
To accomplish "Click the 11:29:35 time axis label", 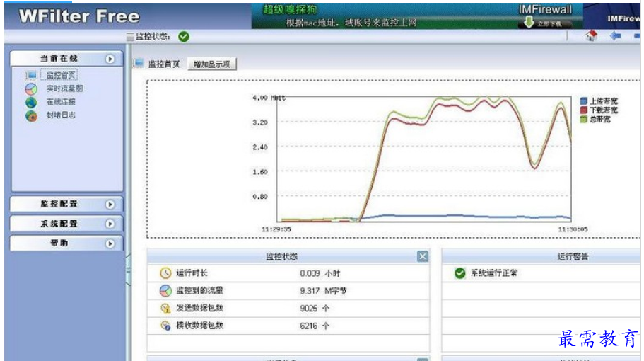I will pos(276,229).
